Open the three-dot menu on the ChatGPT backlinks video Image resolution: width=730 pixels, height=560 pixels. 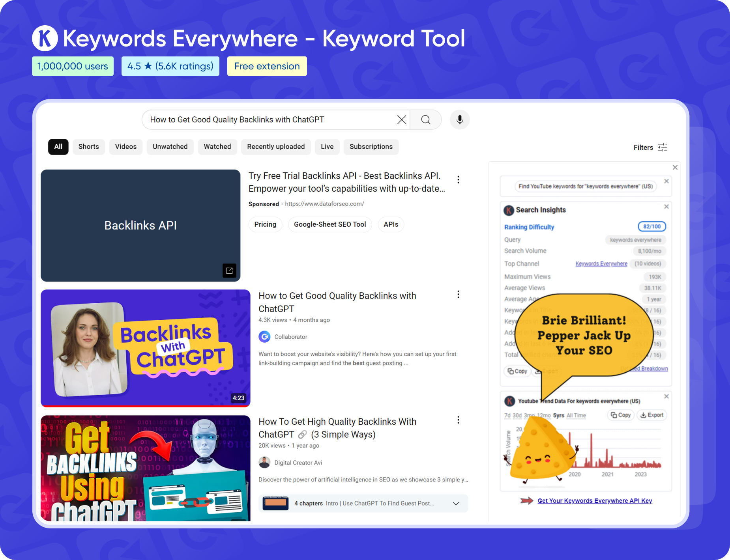click(458, 294)
